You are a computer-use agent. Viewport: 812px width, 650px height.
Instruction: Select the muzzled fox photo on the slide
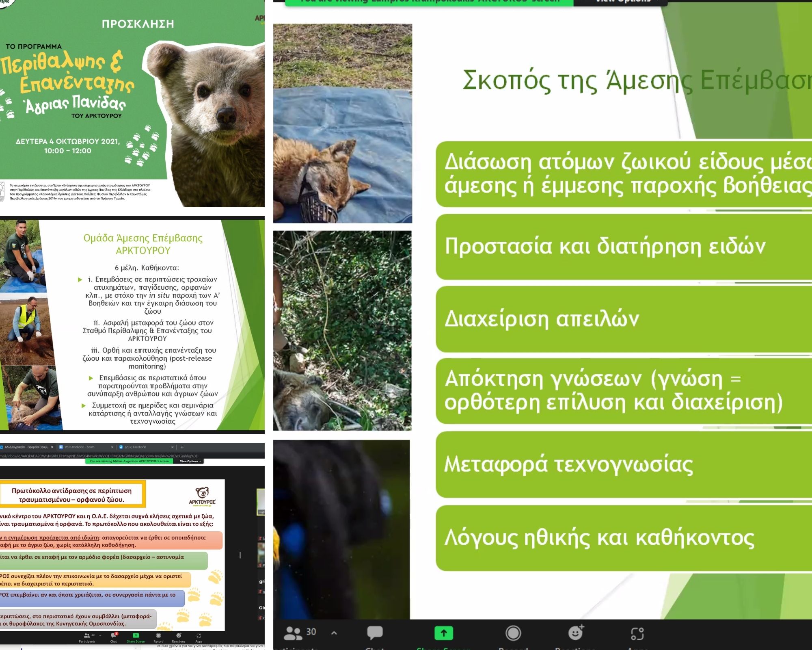tap(342, 123)
